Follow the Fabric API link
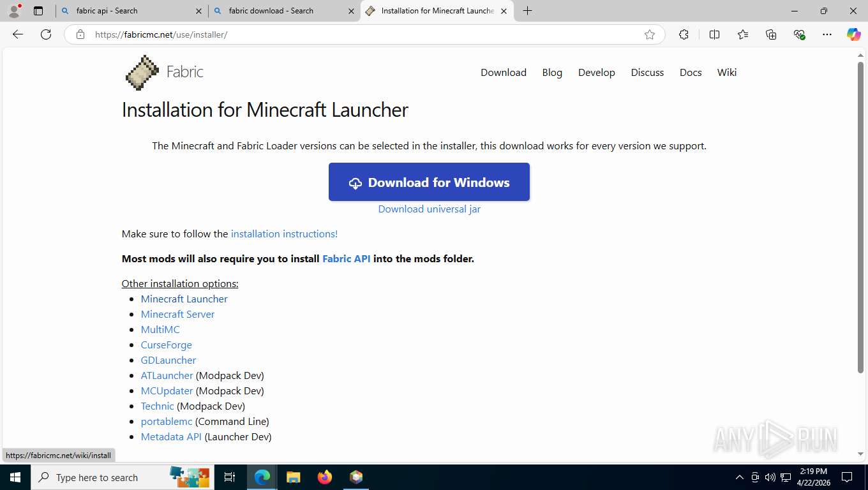Screen dimensions: 868x490 (346, 258)
